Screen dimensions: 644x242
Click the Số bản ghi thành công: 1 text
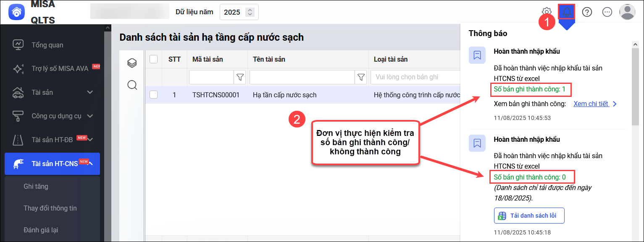point(530,89)
